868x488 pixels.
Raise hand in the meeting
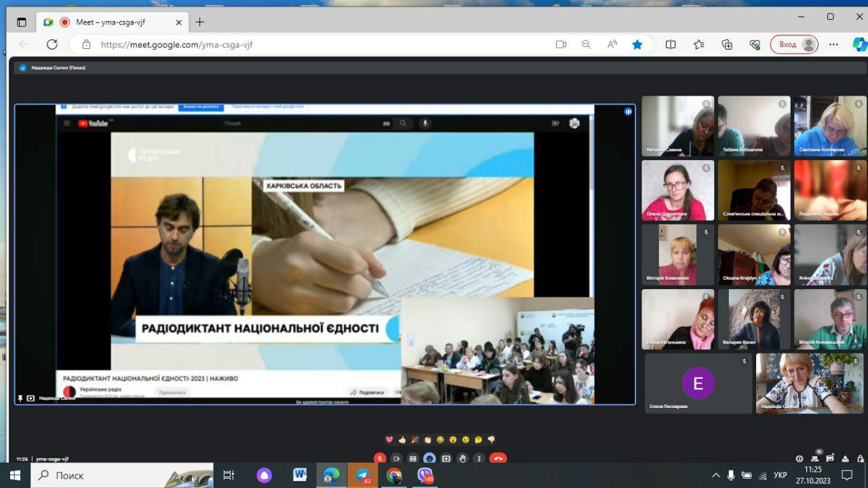[462, 458]
